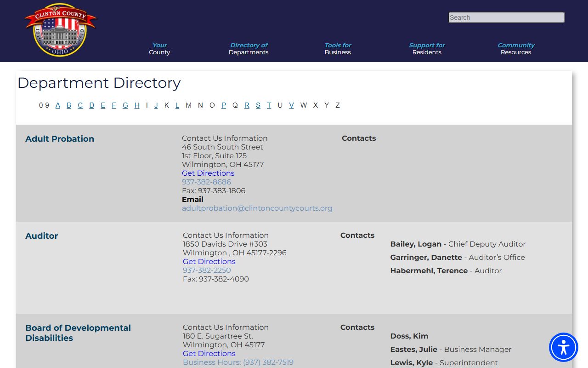The image size is (588, 368).
Task: Filter directory by letter C
Action: coord(80,105)
